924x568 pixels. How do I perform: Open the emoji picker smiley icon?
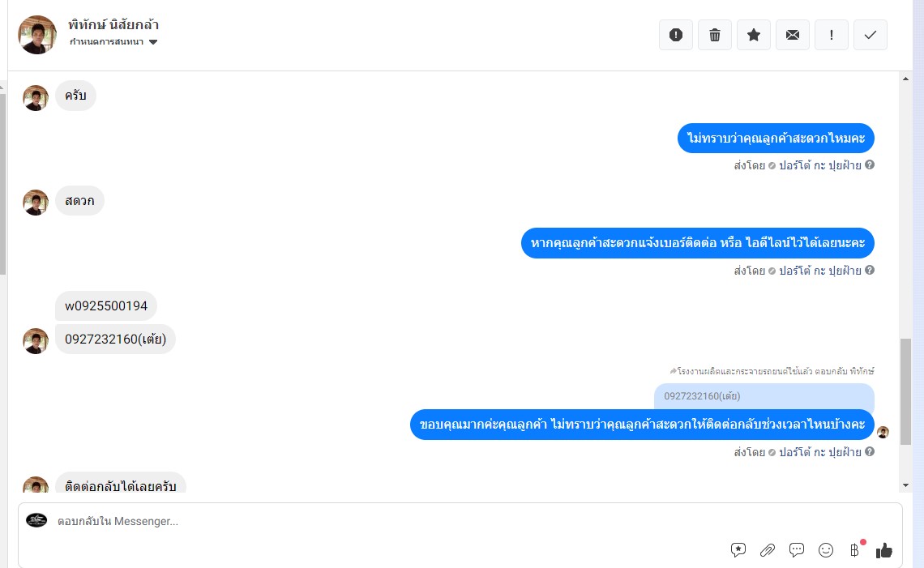(826, 550)
